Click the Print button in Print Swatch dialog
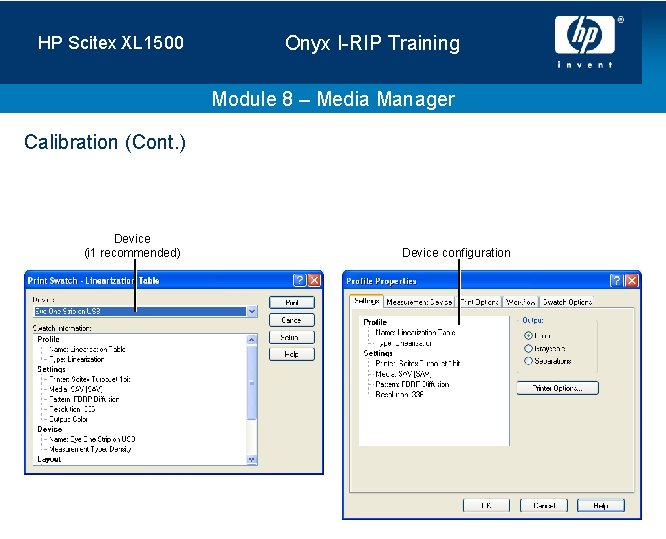The image size is (666, 539). [x=292, y=302]
